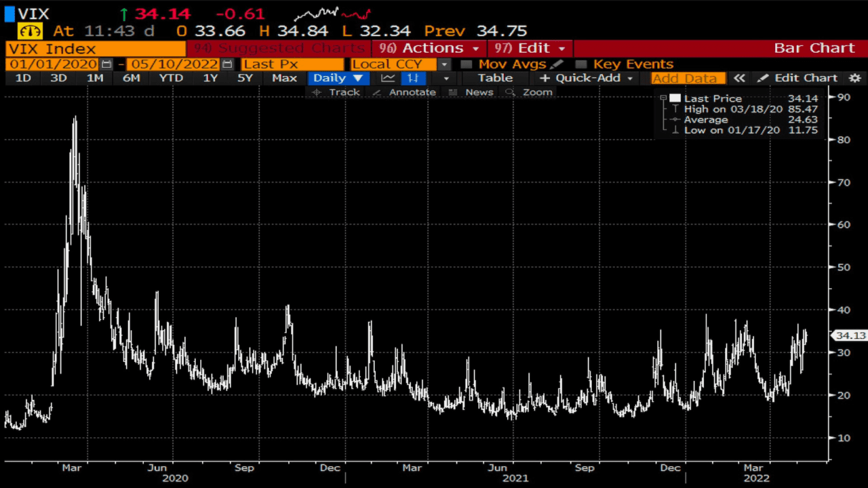This screenshot has width=868, height=488.
Task: Click the Last Price white color swatch
Action: click(675, 98)
